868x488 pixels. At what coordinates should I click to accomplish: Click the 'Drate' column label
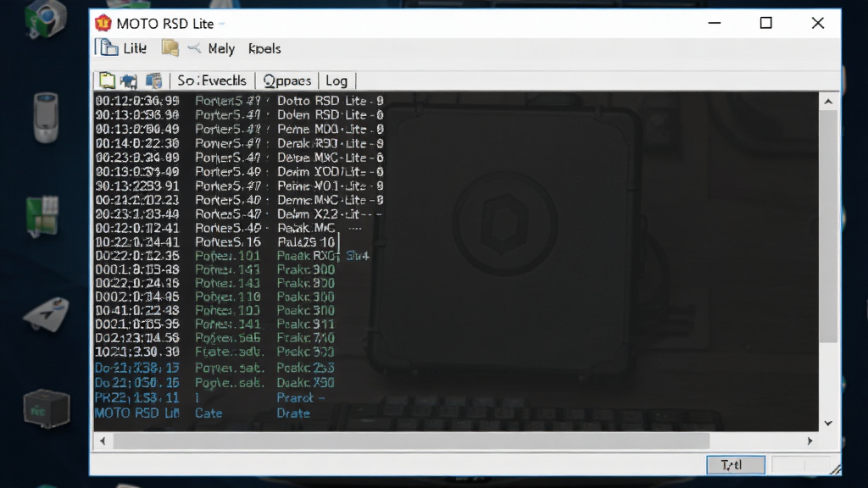293,413
